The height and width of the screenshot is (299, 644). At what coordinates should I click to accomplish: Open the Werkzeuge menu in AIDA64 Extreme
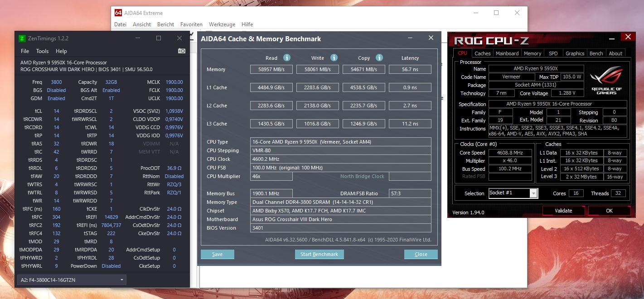222,24
